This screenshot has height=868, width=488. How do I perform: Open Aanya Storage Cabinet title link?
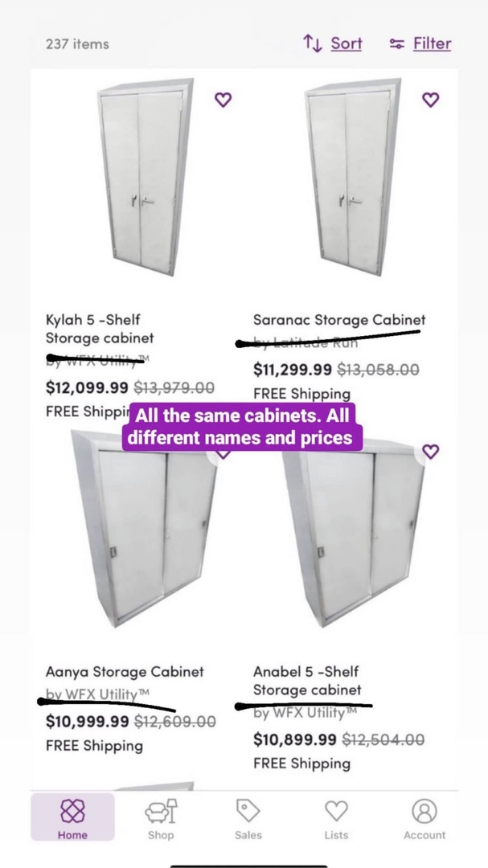[x=125, y=671]
